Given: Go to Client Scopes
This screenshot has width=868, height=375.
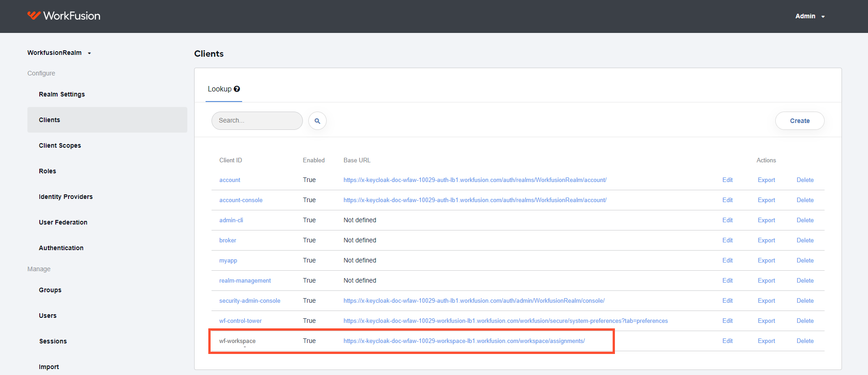Looking at the screenshot, I should click(60, 145).
